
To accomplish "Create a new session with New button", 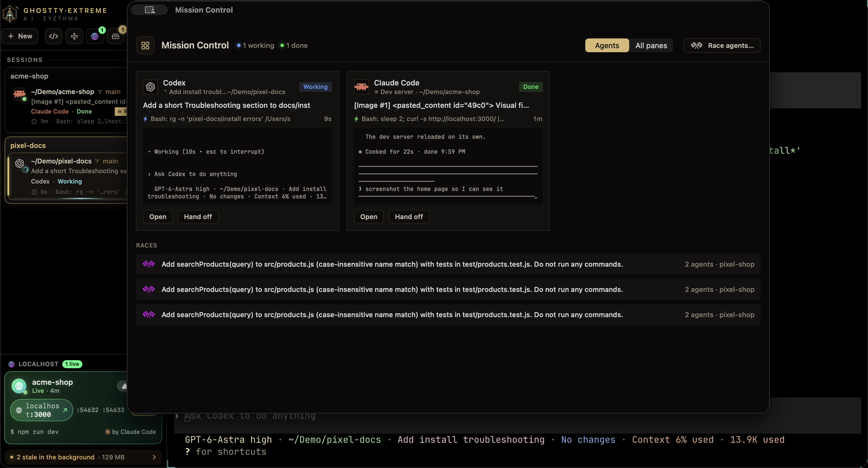I will point(20,36).
